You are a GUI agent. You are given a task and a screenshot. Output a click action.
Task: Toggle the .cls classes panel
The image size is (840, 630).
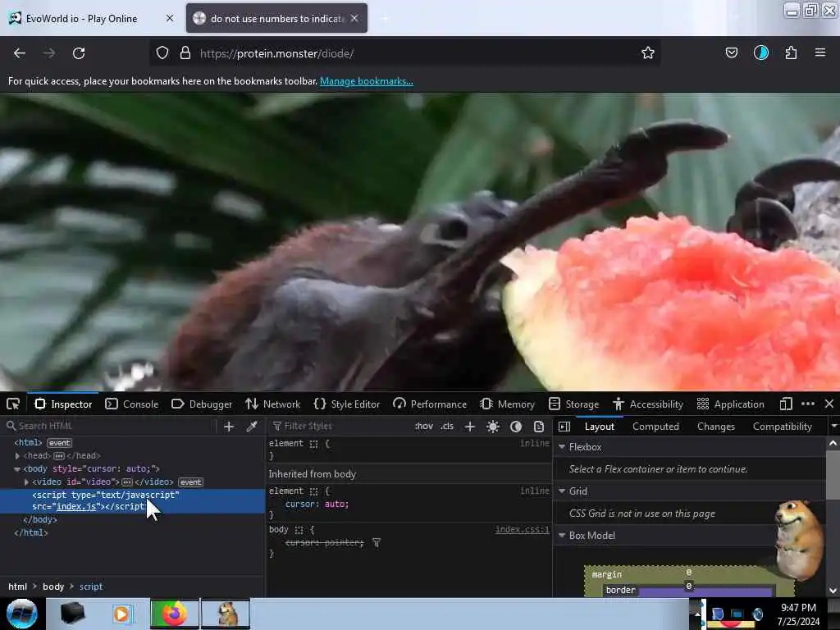[x=447, y=426]
